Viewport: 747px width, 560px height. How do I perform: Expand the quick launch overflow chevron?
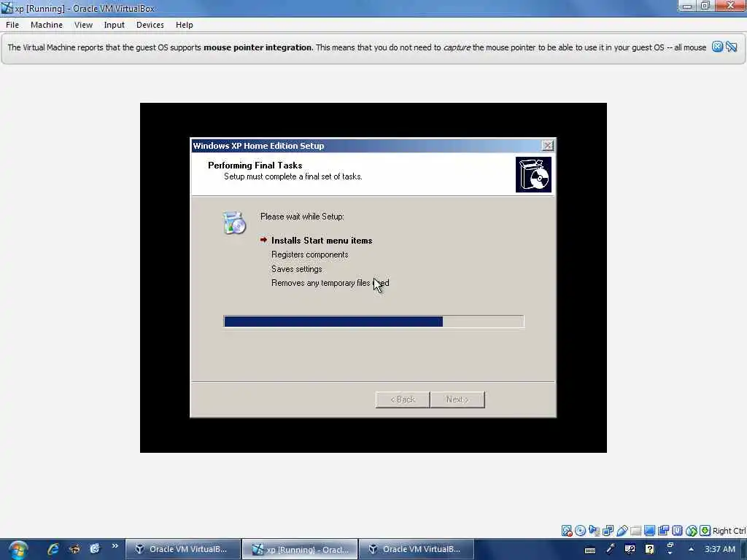pos(115,546)
